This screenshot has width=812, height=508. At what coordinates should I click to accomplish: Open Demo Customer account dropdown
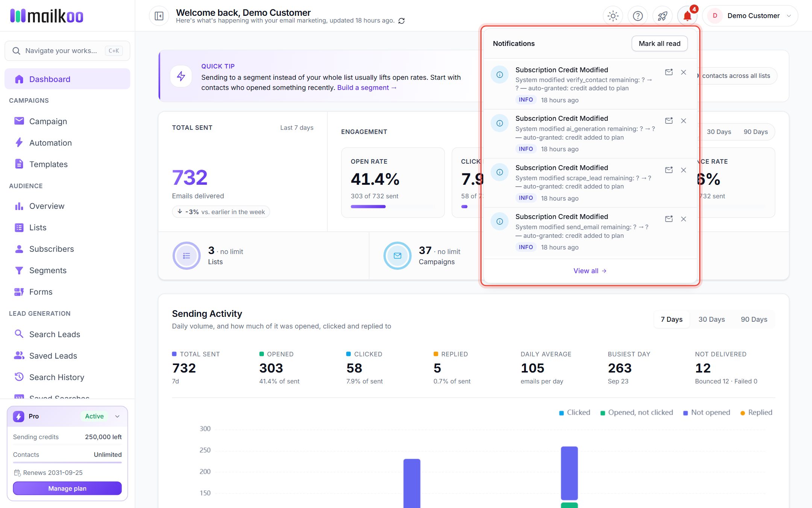tap(750, 16)
